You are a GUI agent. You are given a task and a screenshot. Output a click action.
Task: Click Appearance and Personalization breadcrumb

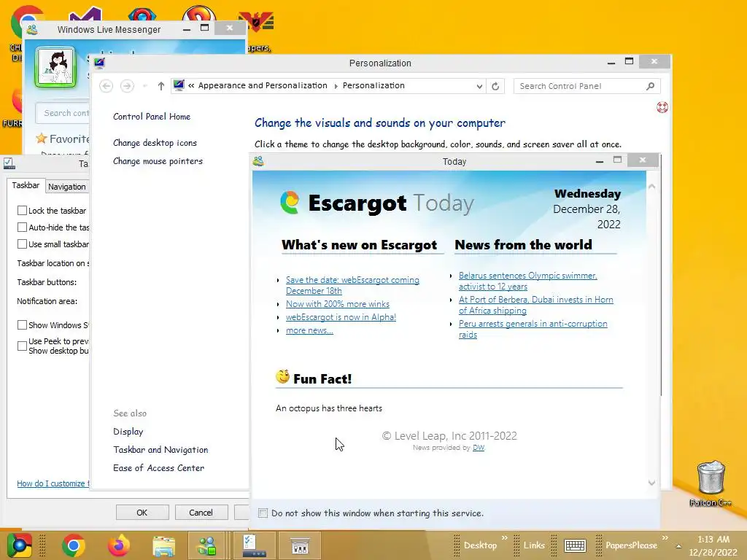coord(263,86)
